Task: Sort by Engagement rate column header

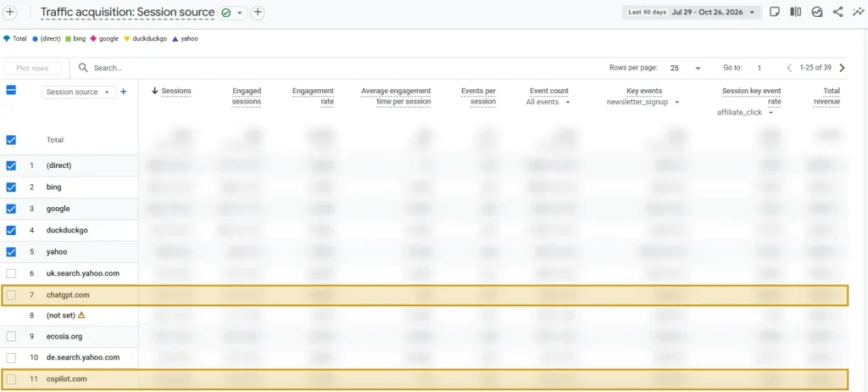Action: coord(314,96)
